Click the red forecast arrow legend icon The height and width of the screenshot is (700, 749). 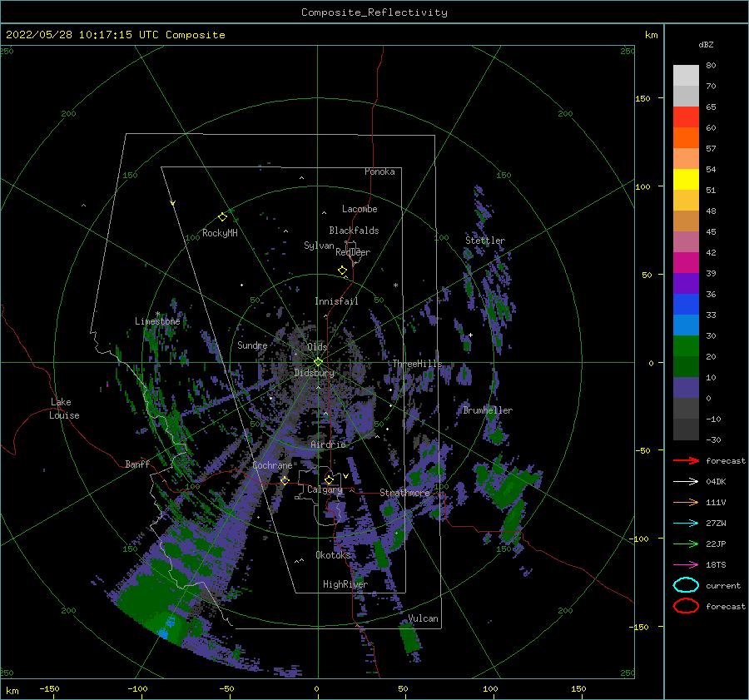(686, 460)
